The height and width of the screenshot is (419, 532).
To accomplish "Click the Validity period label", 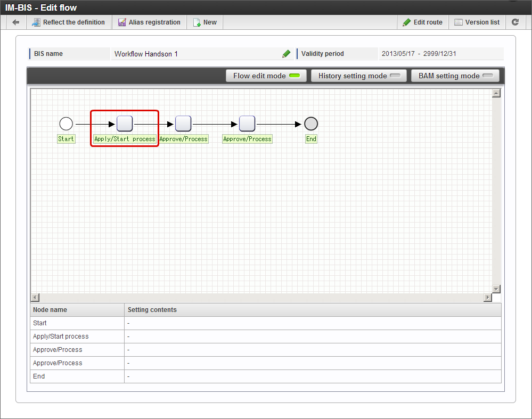I will coord(322,54).
